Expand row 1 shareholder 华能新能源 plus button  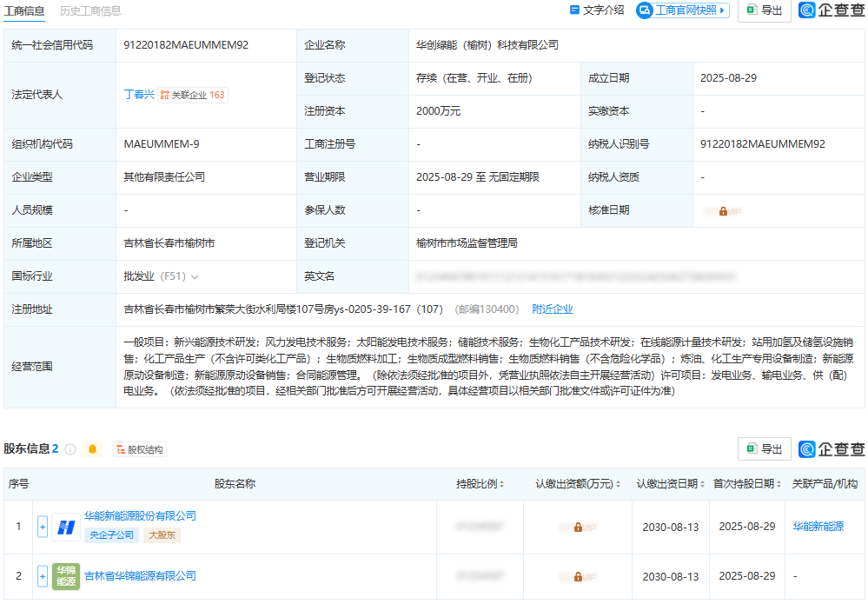click(43, 526)
